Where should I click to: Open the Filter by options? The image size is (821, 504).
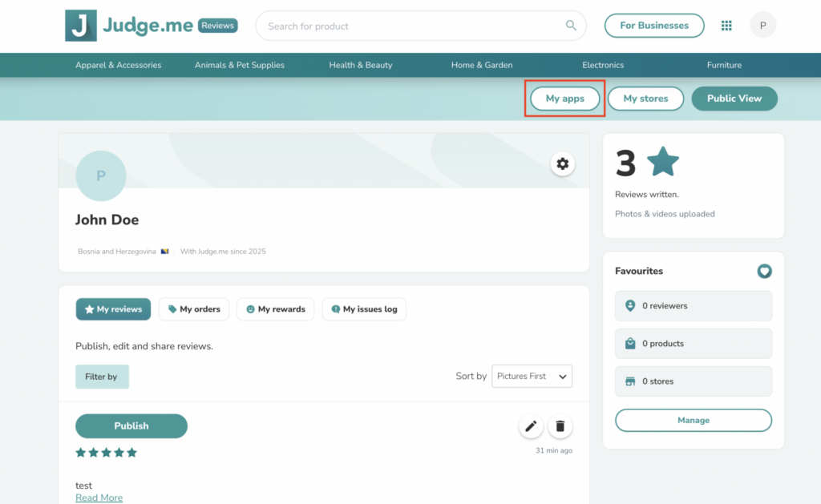(x=102, y=377)
